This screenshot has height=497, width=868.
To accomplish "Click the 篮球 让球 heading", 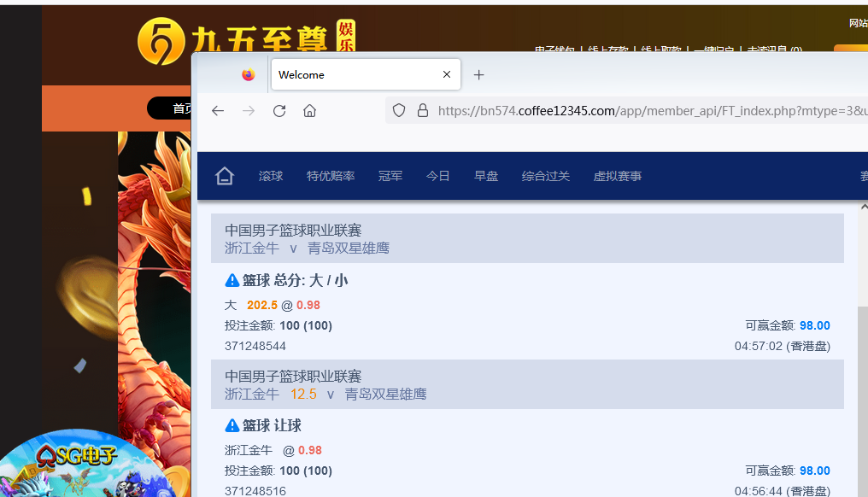I will click(x=272, y=425).
